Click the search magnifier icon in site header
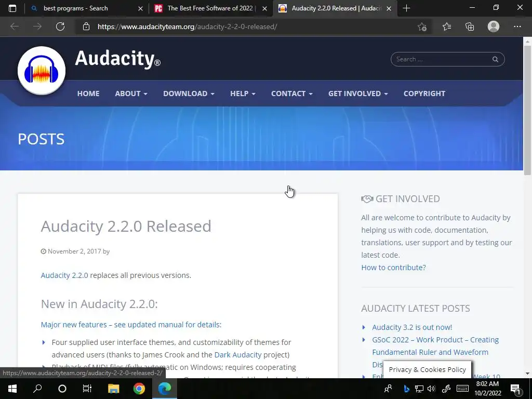Viewport: 532px width, 399px height. pyautogui.click(x=495, y=59)
